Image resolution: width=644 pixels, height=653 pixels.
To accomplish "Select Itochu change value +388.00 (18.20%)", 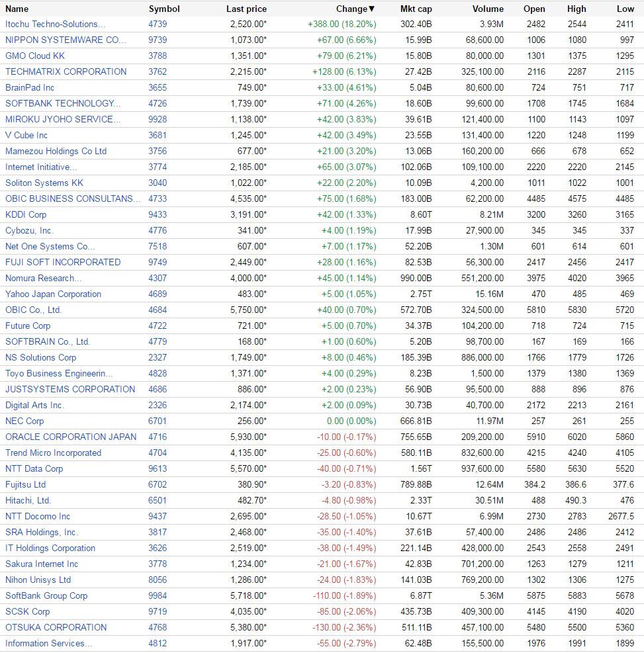I will [x=342, y=24].
